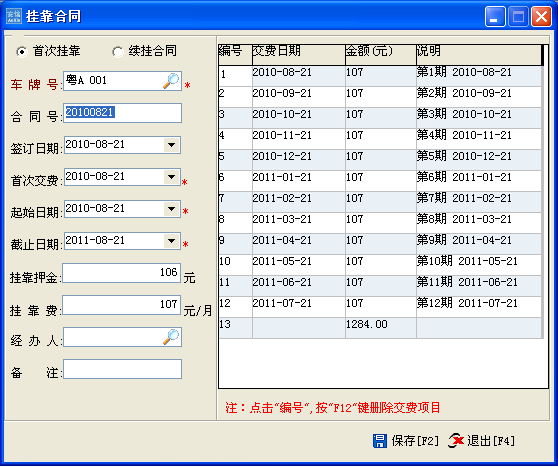Click the 交费日期 column header
The image size is (558, 467).
pos(299,54)
